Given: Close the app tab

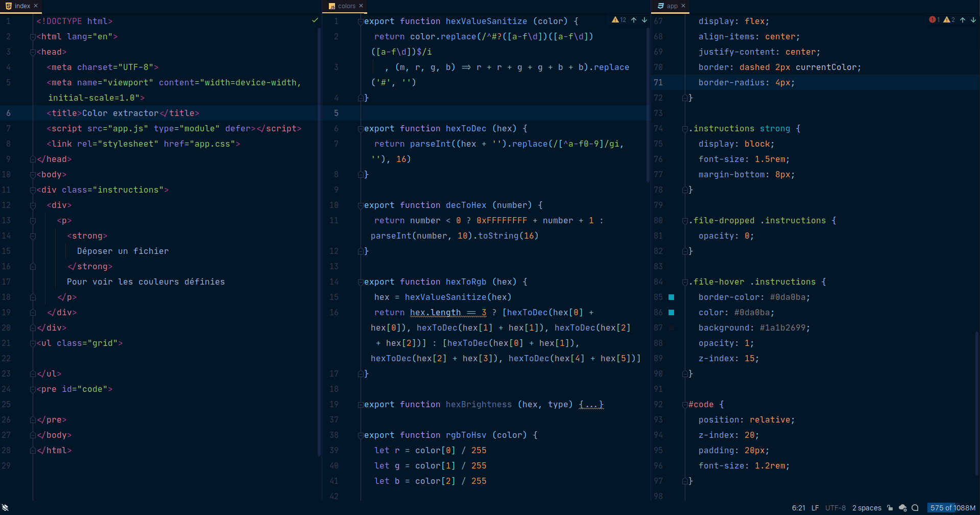Looking at the screenshot, I should click(x=683, y=6).
